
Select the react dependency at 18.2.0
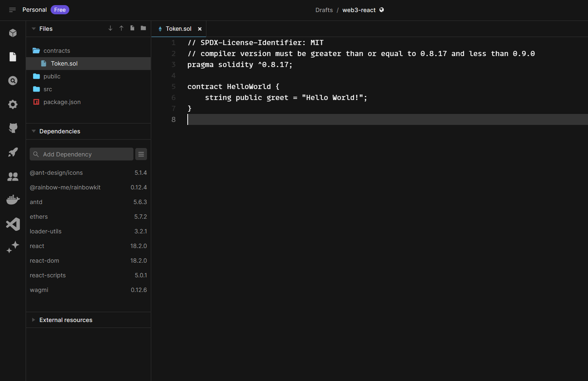coord(88,246)
